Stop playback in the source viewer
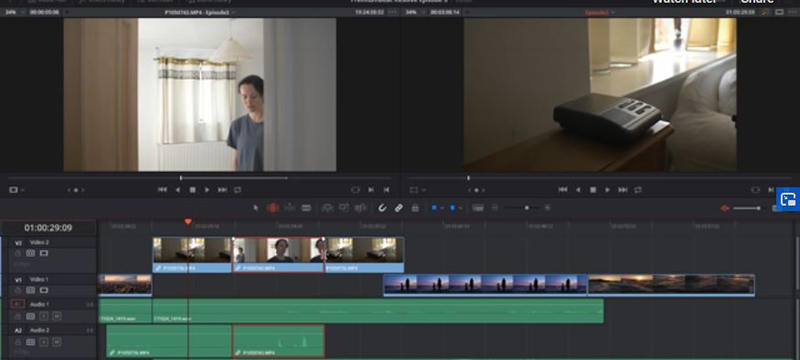Viewport: 800px width, 360px height. click(x=192, y=190)
